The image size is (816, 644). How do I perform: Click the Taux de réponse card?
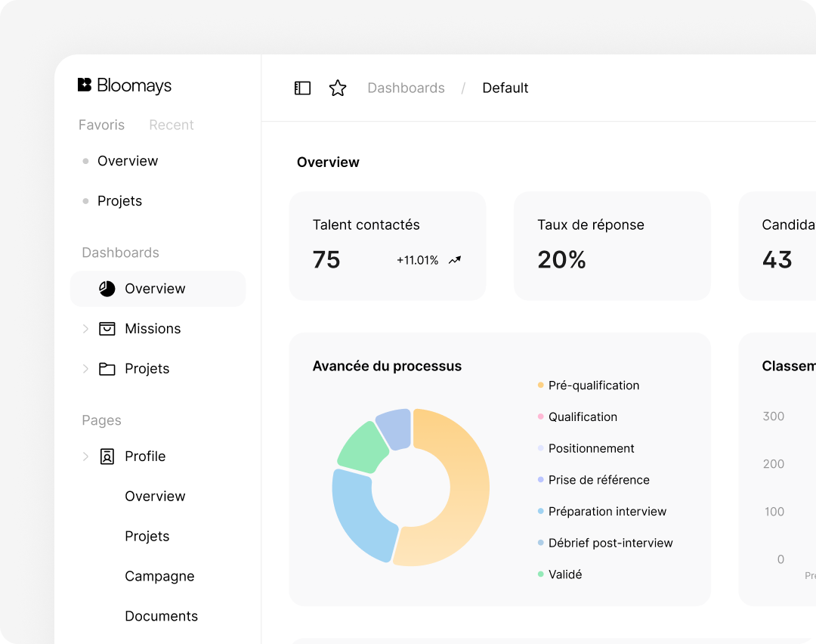(612, 246)
